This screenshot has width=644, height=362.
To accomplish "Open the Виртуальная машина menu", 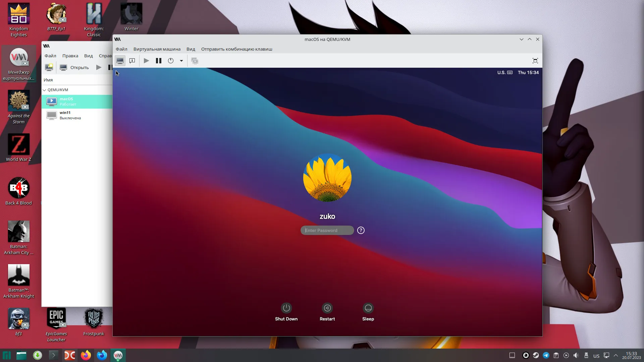I will tap(157, 49).
